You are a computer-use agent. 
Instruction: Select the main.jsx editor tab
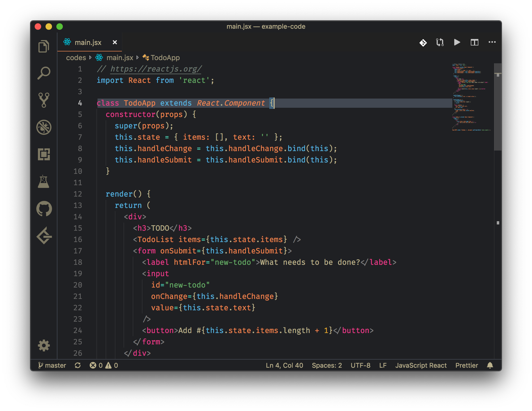(x=89, y=42)
